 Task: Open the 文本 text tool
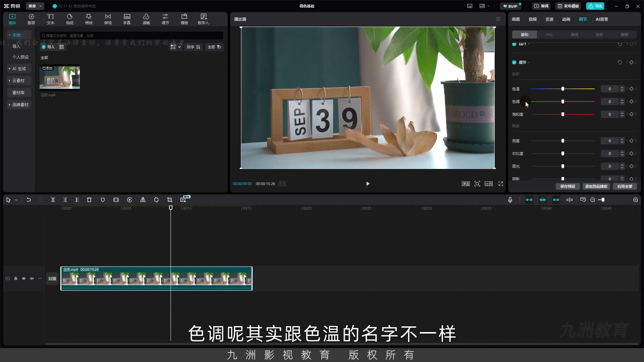pyautogui.click(x=50, y=19)
